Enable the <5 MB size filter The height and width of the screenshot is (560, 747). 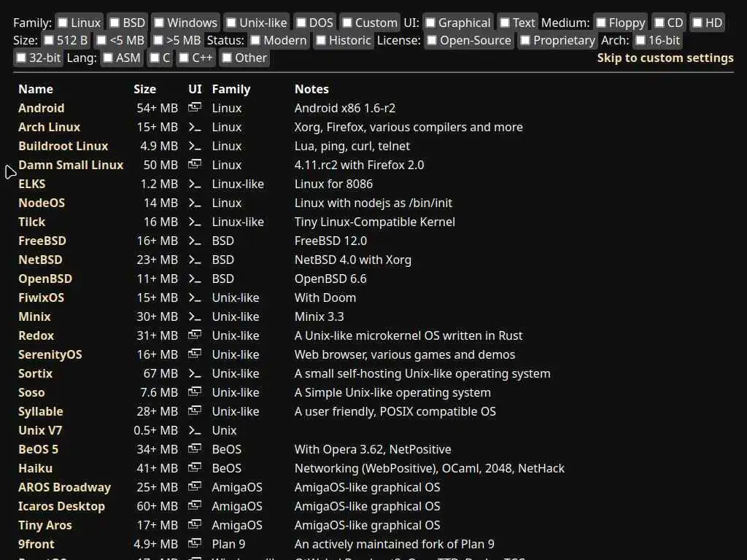[101, 41]
